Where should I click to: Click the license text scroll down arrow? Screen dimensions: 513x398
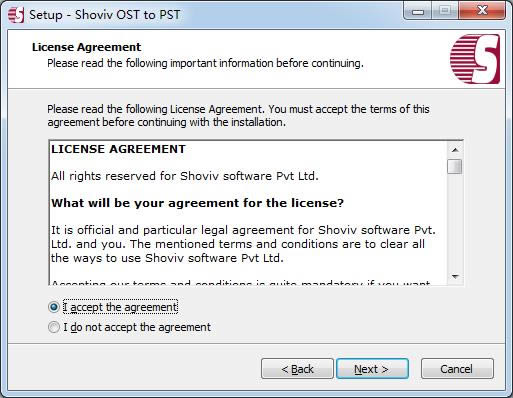coord(455,276)
